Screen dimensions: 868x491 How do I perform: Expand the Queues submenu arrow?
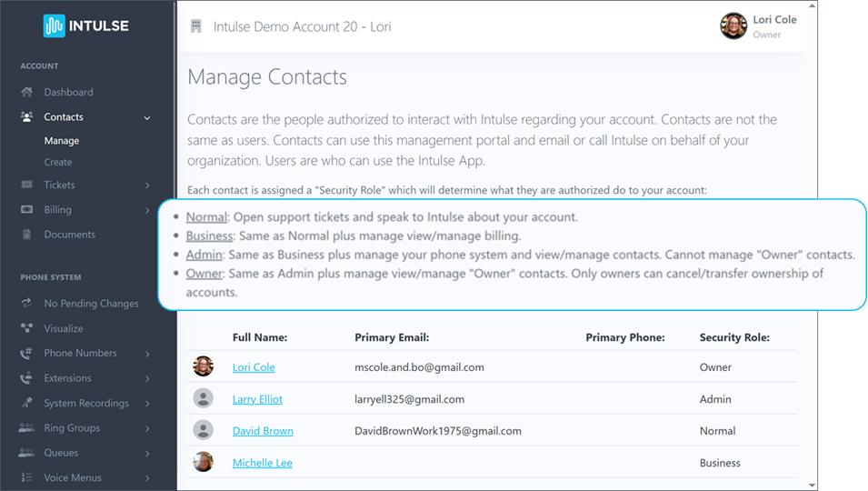coord(147,453)
